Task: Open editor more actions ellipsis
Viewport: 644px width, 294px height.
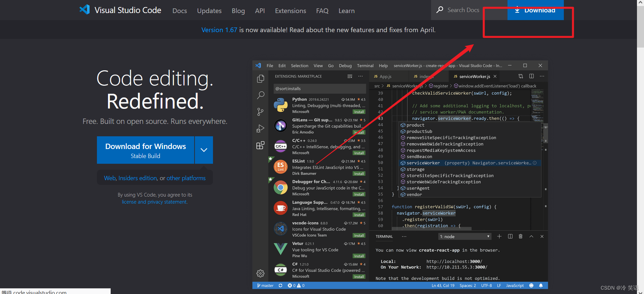Action: (x=542, y=76)
